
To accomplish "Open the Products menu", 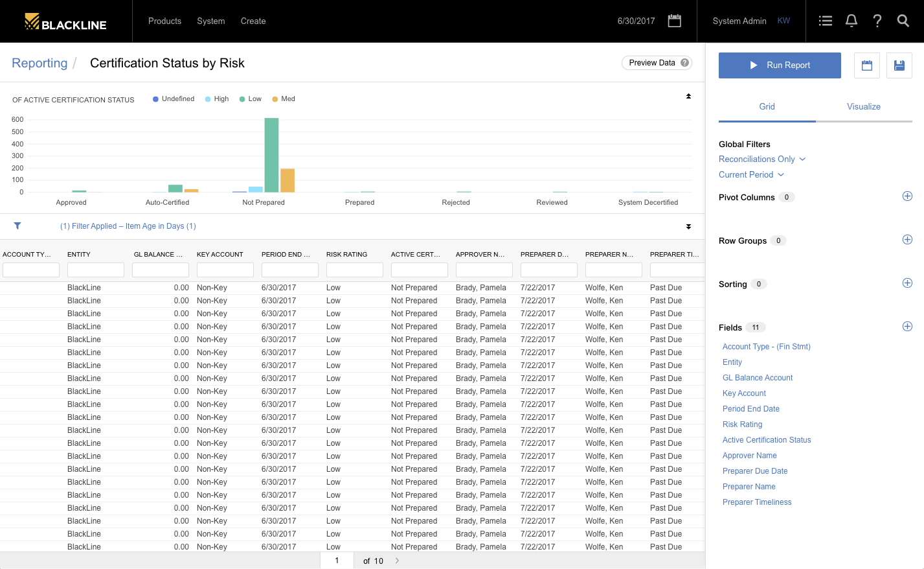I will pos(164,21).
